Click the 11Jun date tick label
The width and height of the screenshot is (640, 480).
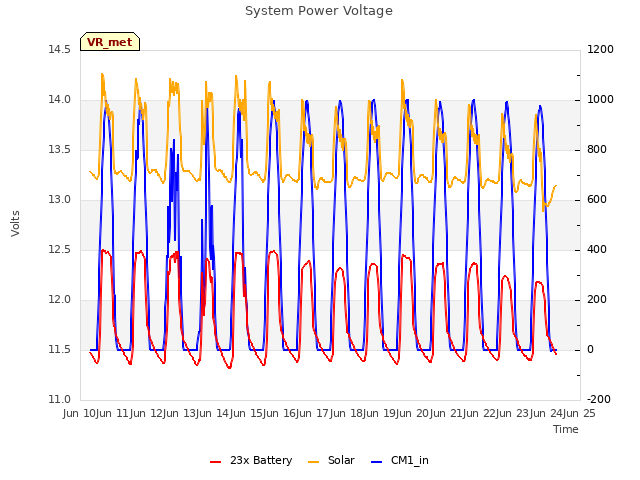131,413
